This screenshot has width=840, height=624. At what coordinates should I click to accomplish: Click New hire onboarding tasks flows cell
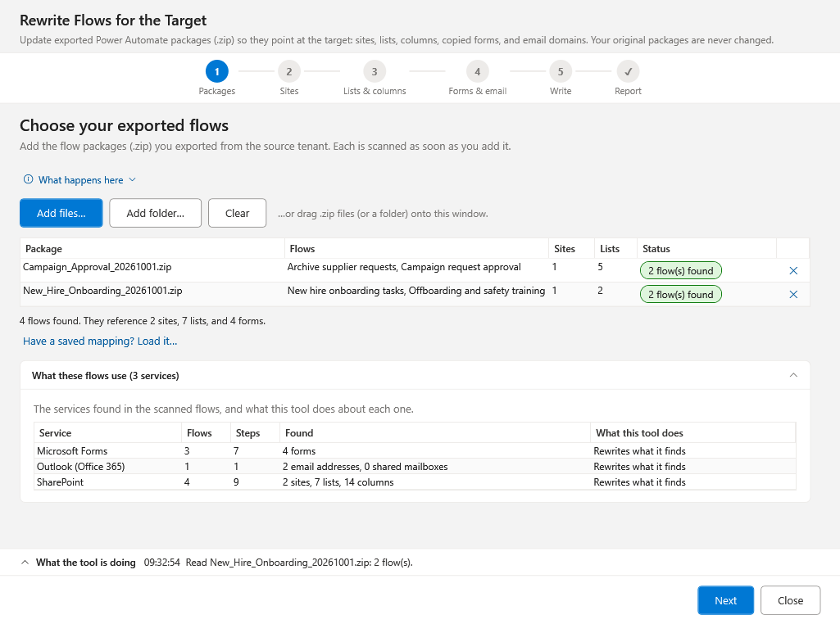(416, 291)
